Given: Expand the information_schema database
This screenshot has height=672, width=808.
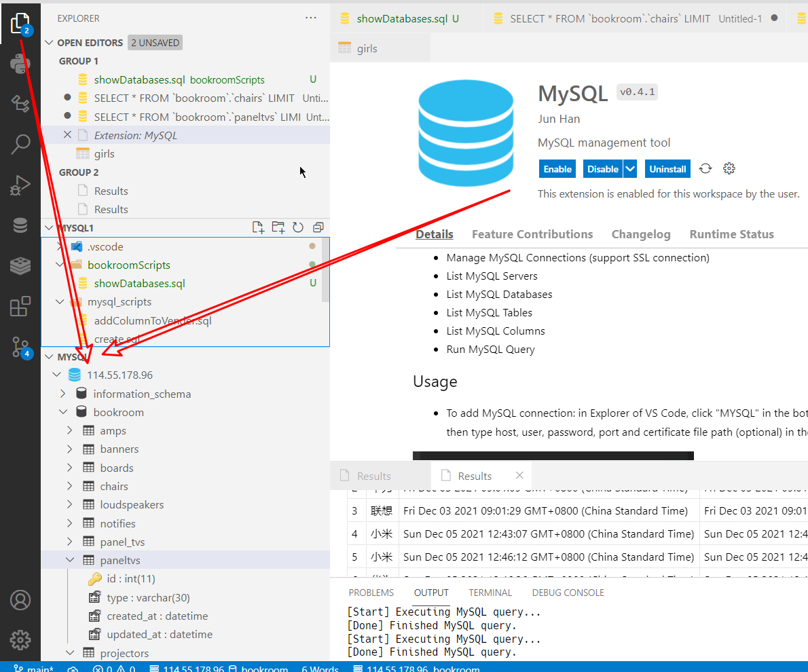Looking at the screenshot, I should coord(62,393).
